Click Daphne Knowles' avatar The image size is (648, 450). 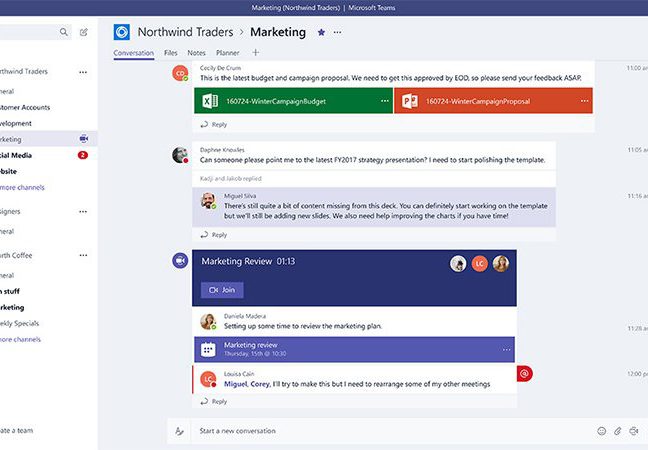(x=180, y=155)
